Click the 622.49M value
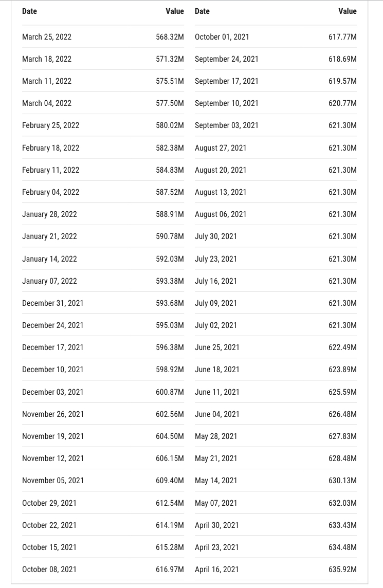This screenshot has width=383, height=588. [342, 347]
